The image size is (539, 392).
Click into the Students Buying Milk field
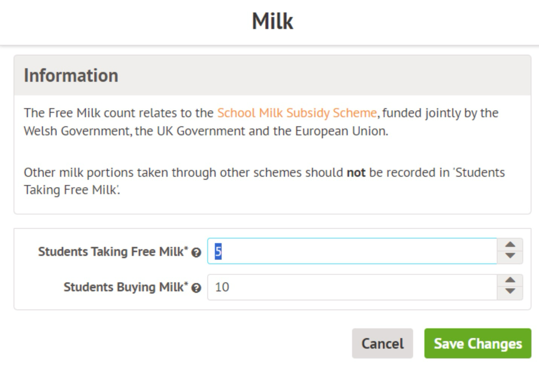click(x=352, y=287)
